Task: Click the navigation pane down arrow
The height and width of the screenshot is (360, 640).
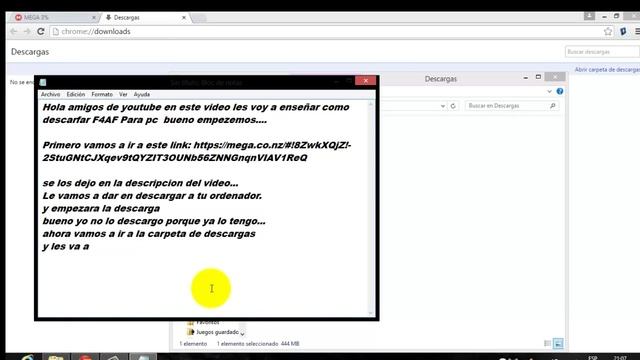Action: coord(242,334)
